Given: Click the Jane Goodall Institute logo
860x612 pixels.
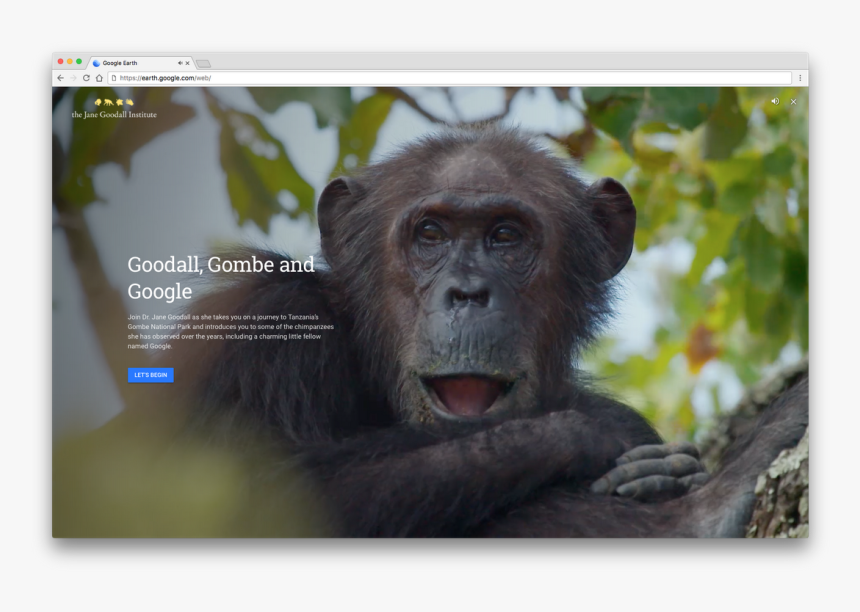Looking at the screenshot, I should click(114, 109).
